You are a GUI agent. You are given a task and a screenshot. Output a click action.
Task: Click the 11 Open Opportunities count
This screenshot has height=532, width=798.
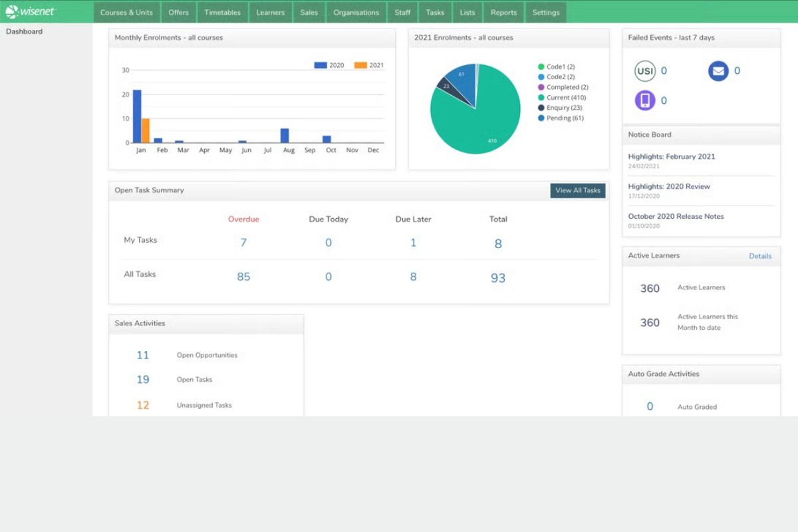(x=143, y=355)
